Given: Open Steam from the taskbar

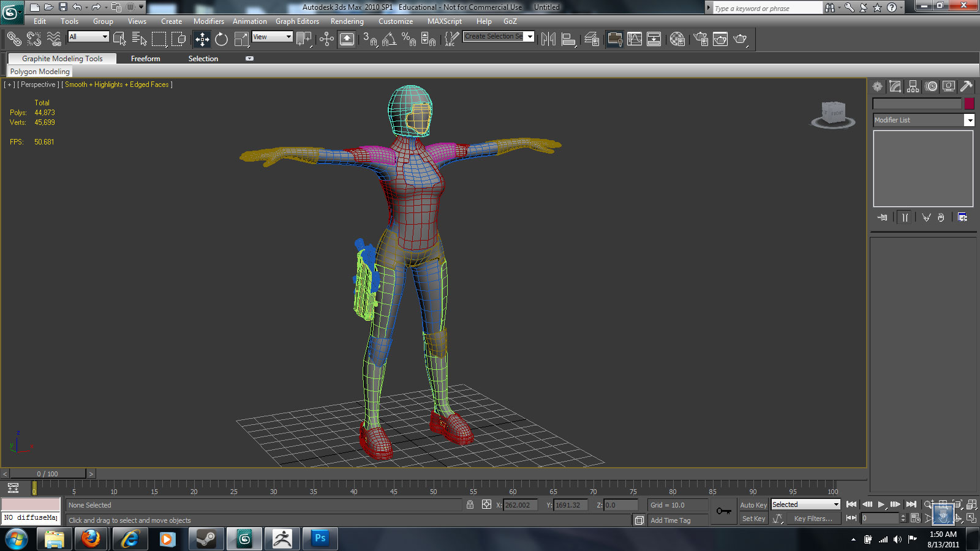Looking at the screenshot, I should point(206,539).
